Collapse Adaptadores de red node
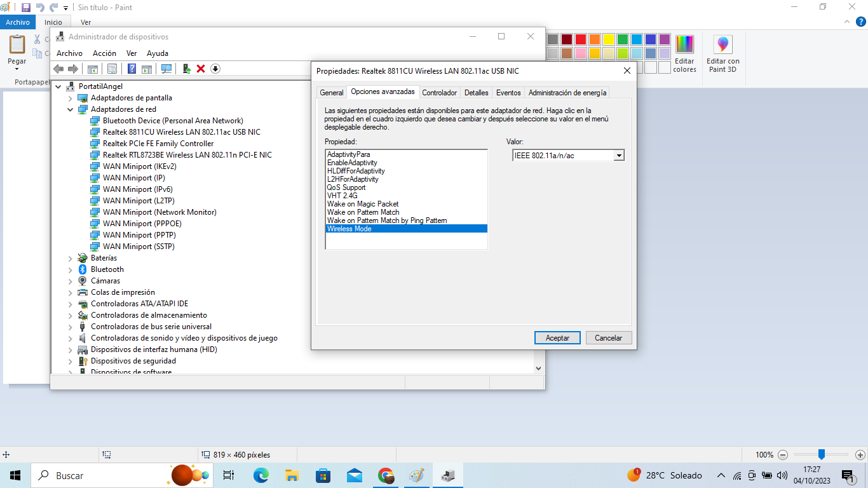Image resolution: width=868 pixels, height=488 pixels. (x=71, y=109)
